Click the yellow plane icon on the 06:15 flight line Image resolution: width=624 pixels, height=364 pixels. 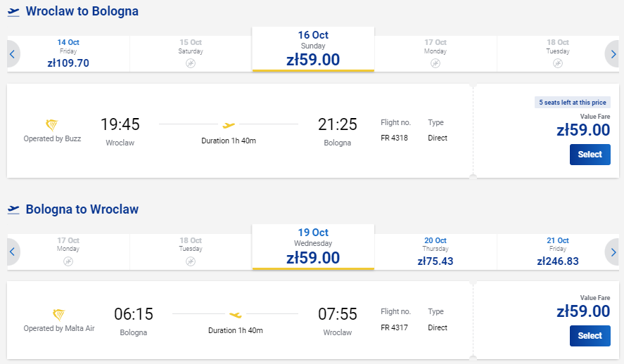click(235, 315)
